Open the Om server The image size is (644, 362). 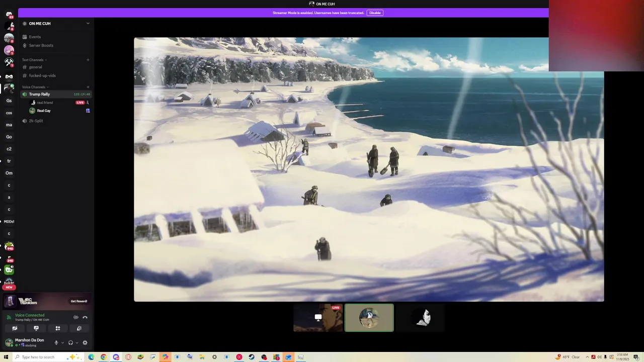pyautogui.click(x=9, y=173)
